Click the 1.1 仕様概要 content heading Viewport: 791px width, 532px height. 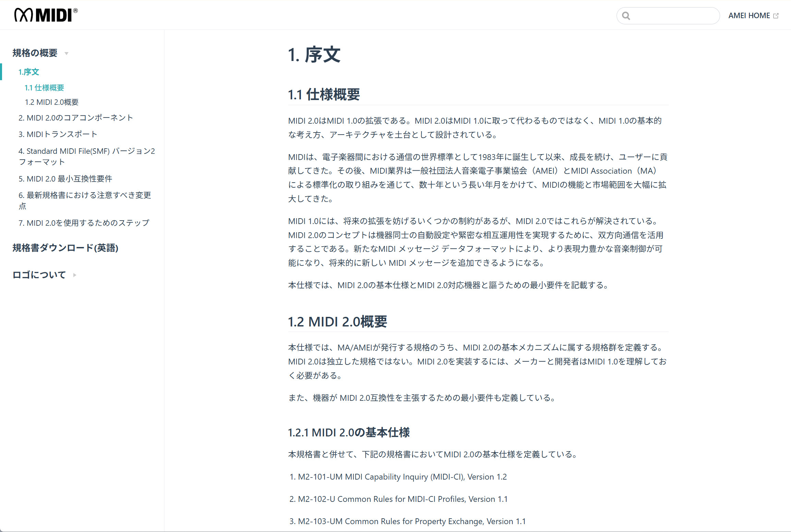(x=324, y=95)
